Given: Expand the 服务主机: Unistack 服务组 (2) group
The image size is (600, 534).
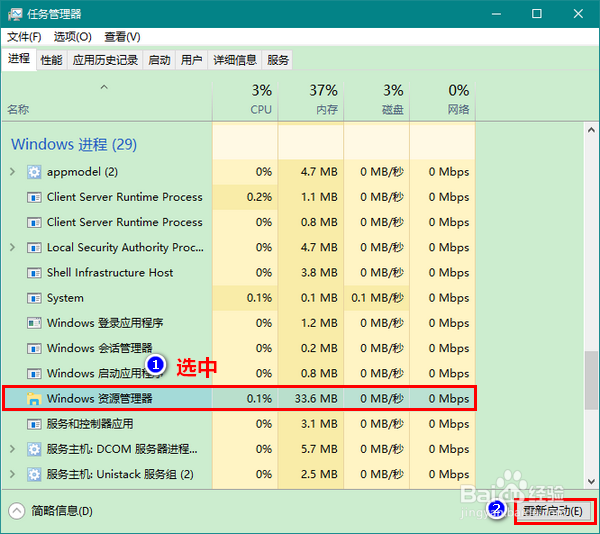Looking at the screenshot, I should pyautogui.click(x=13, y=474).
